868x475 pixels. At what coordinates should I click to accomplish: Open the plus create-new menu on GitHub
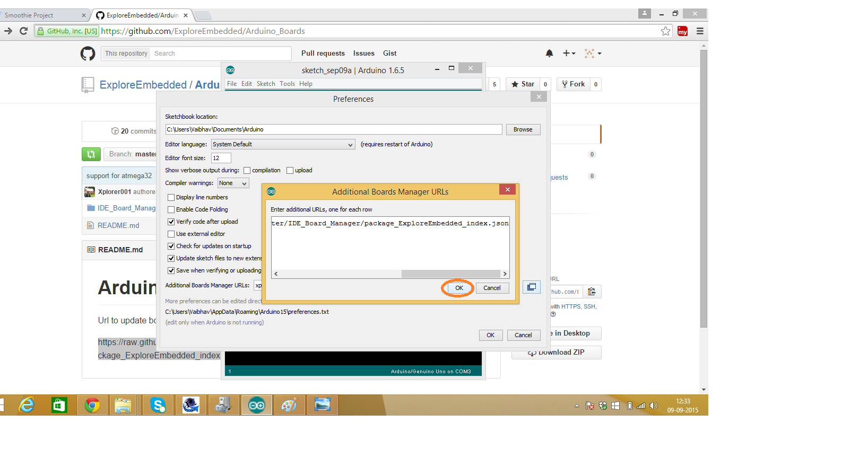[x=569, y=53]
